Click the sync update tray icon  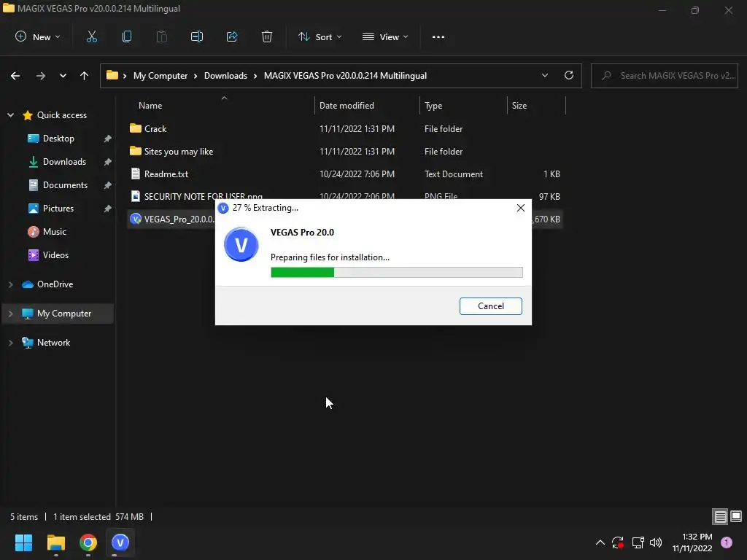coord(618,542)
